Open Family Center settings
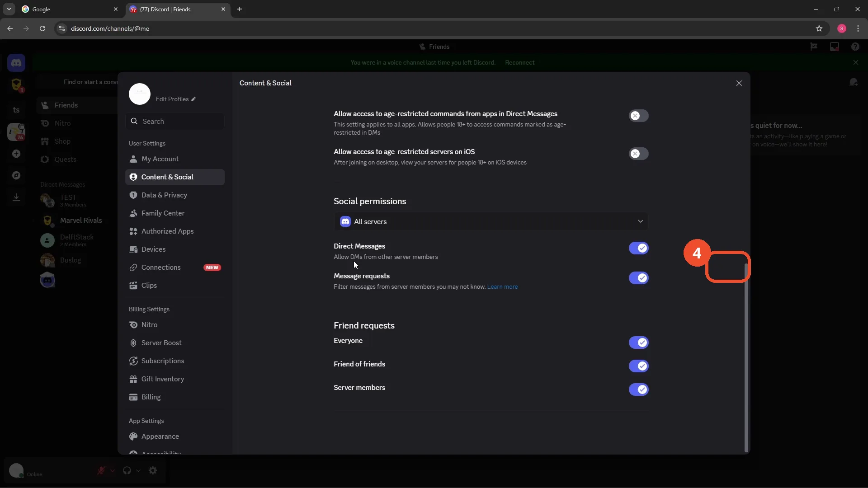The image size is (868, 488). point(175,213)
